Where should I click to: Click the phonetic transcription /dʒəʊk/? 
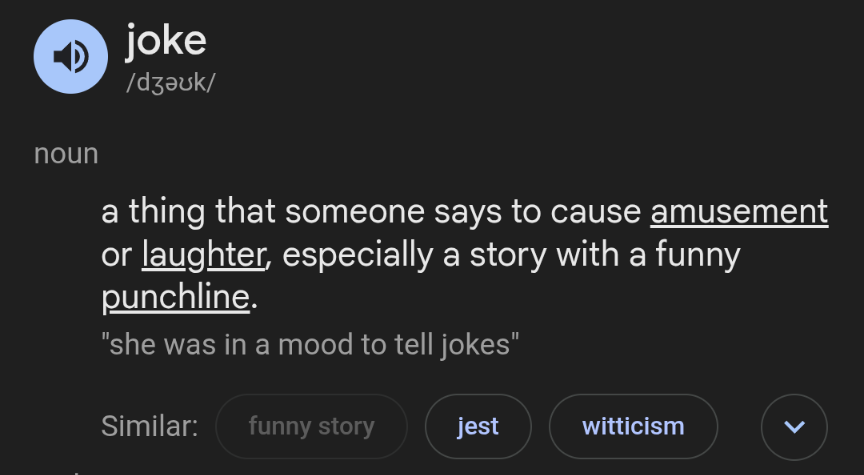pos(171,83)
